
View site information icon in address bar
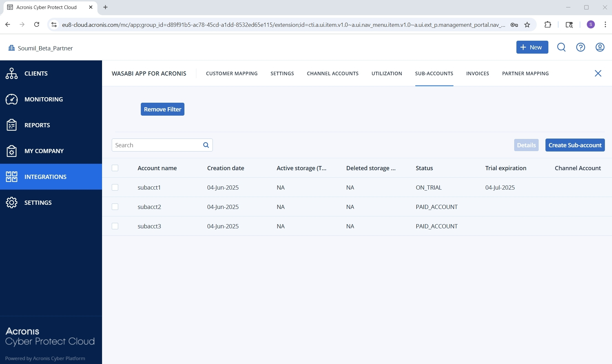[x=54, y=25]
